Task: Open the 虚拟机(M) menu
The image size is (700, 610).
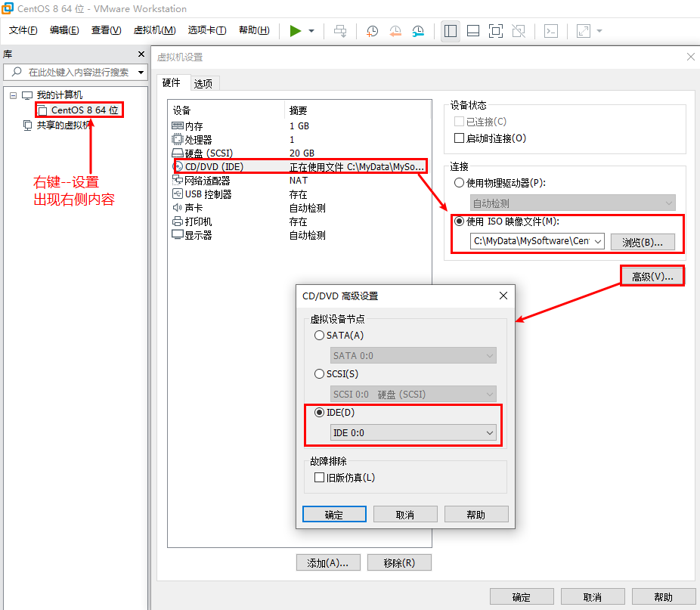Action: click(156, 30)
